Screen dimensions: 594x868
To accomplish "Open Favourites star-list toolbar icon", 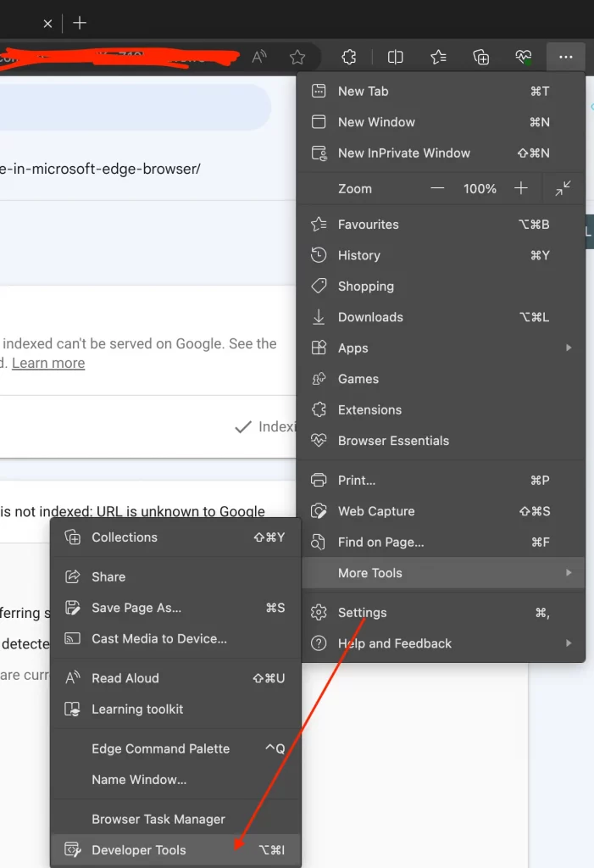I will click(x=438, y=57).
